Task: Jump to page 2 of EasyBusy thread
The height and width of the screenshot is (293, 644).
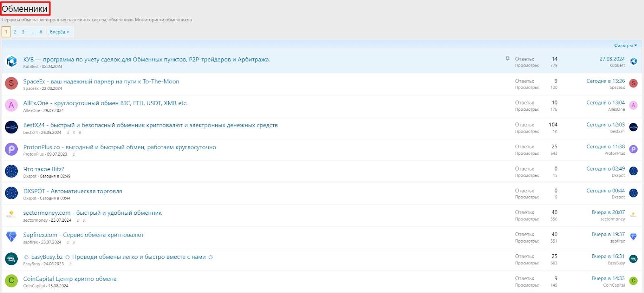Action: click(x=70, y=264)
